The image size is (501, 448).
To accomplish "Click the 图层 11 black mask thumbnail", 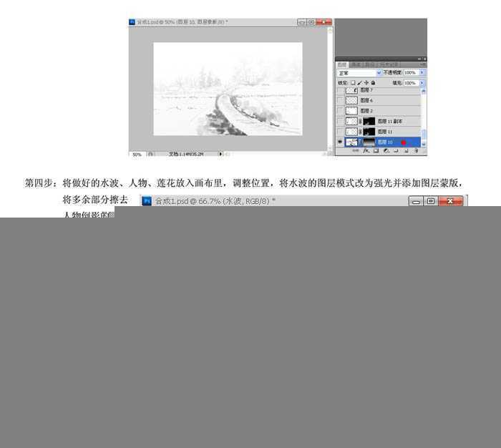I will 369,132.
